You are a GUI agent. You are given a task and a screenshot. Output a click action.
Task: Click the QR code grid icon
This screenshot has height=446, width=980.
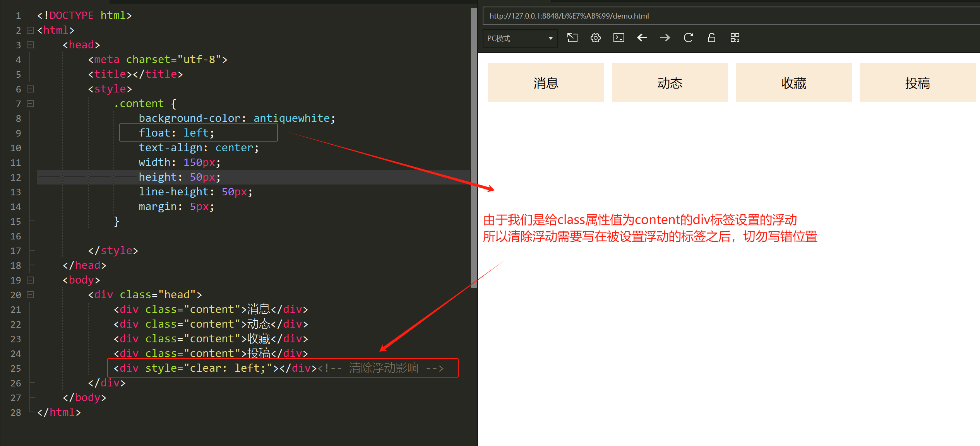pyautogui.click(x=735, y=38)
